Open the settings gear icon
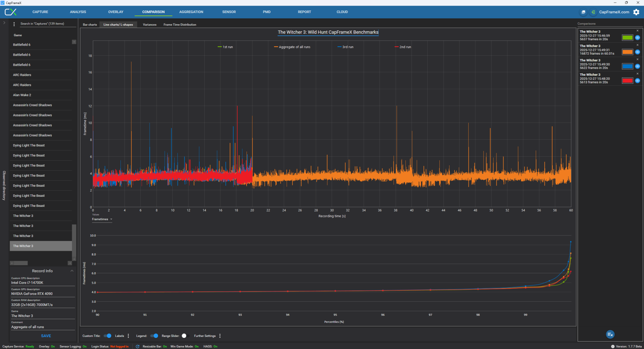 (636, 12)
